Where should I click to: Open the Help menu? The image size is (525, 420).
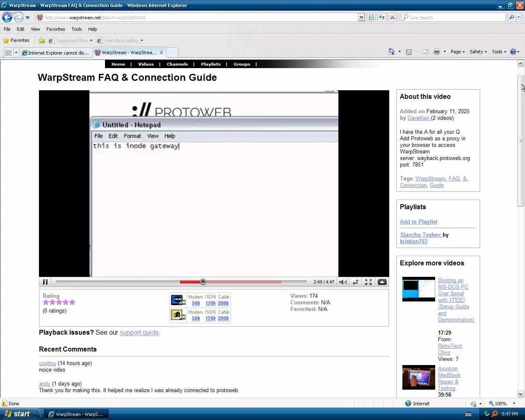coord(93,29)
